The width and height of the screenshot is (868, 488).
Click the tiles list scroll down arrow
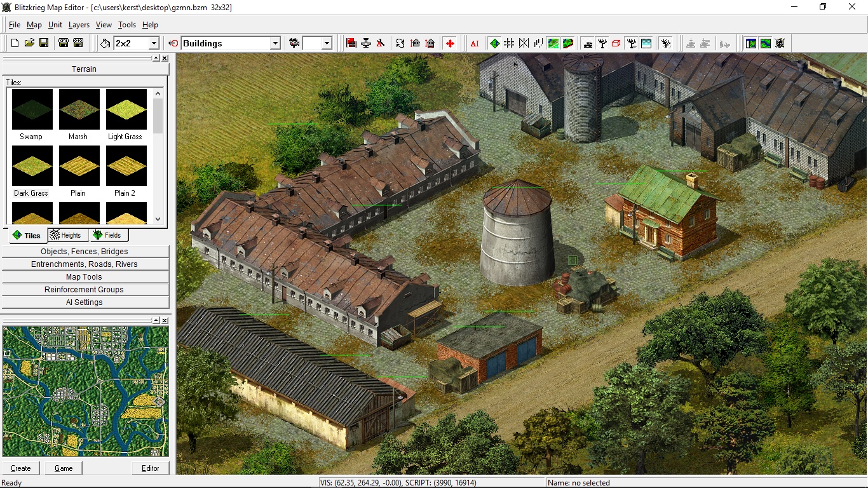click(x=158, y=219)
